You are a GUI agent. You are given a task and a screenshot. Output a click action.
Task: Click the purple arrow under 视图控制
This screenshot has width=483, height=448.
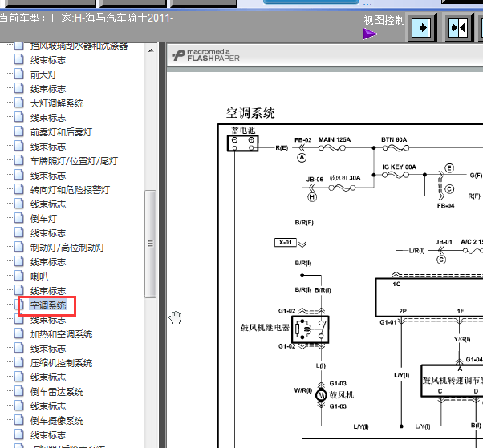[371, 34]
